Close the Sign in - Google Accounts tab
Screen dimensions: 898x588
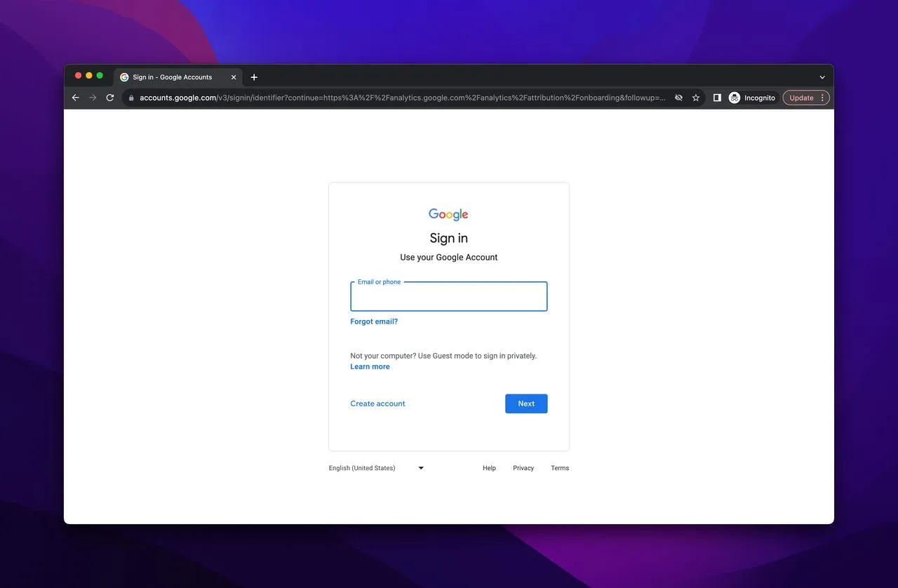coord(234,77)
